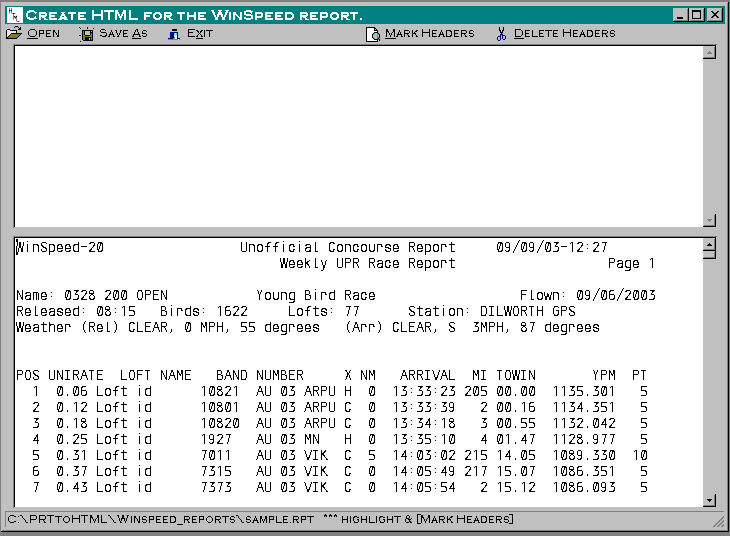Click the release weather '55 degrees' text
730x536 pixels.
pos(280,327)
